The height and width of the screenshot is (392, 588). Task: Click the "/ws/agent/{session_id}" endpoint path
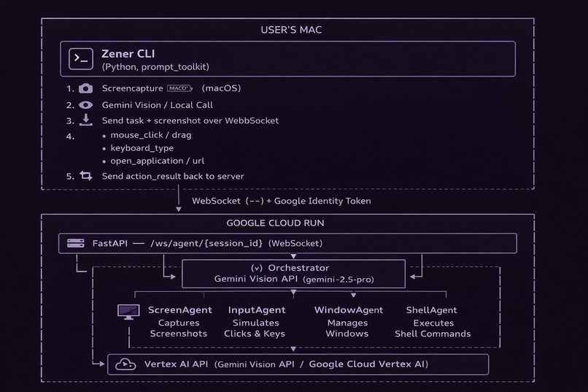pyautogui.click(x=206, y=243)
